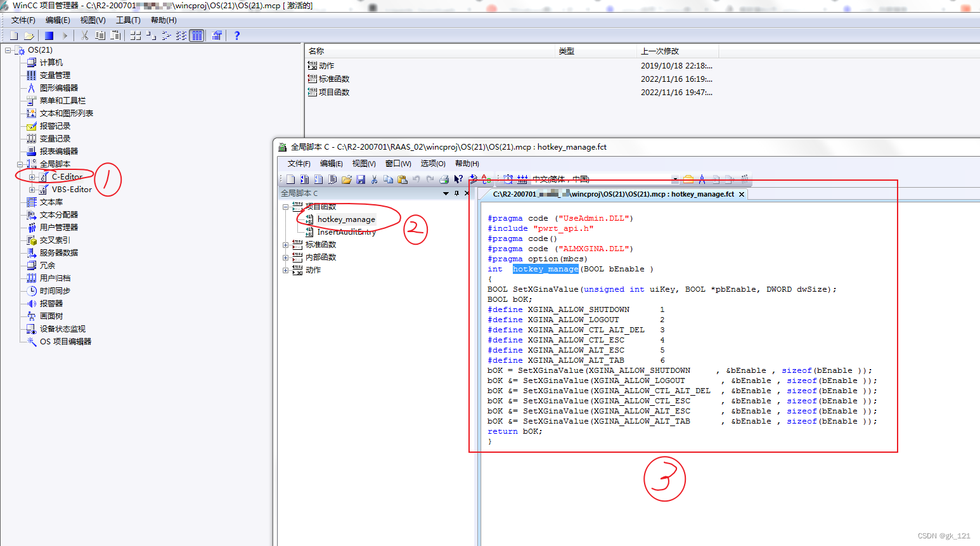The image size is (980, 546).
Task: Open the 中文(简体，中国) language dropdown
Action: coord(675,179)
